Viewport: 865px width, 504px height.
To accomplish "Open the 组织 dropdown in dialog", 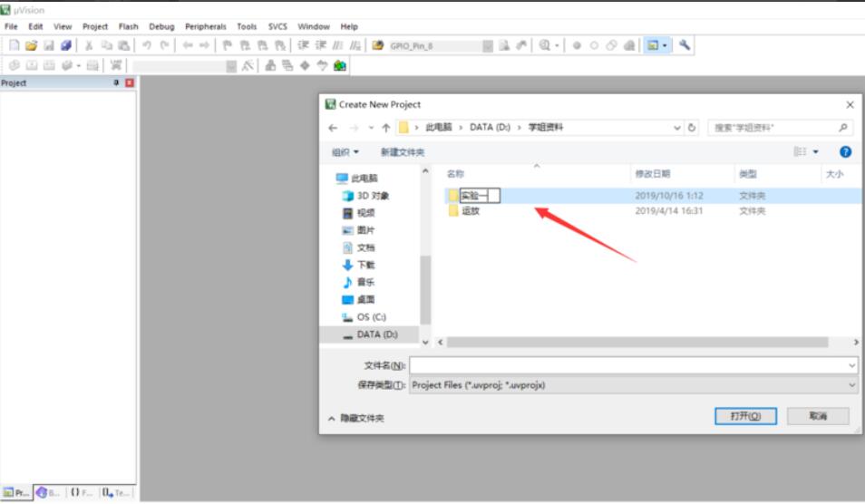I will pyautogui.click(x=345, y=152).
